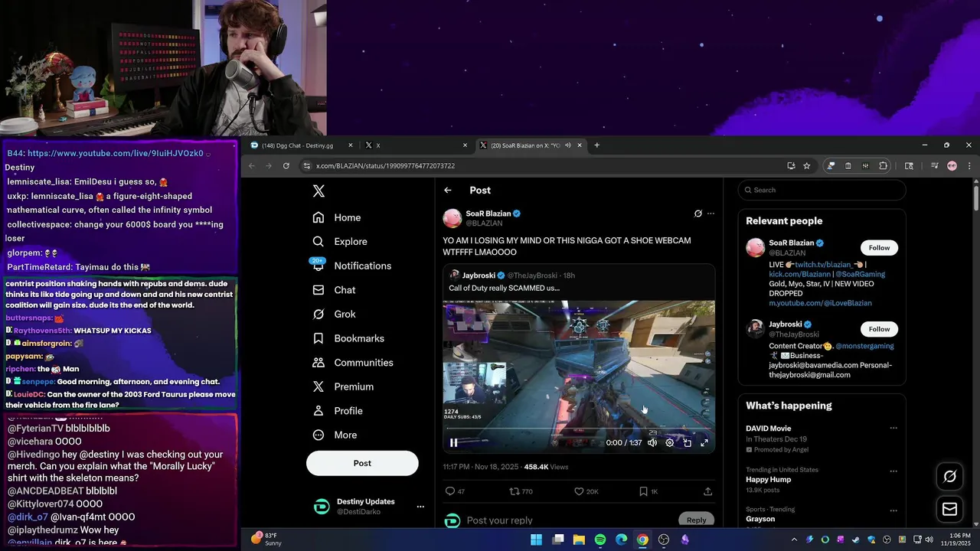Screen dimensions: 980x551
Task: Click the X Search box
Action: pyautogui.click(x=822, y=190)
